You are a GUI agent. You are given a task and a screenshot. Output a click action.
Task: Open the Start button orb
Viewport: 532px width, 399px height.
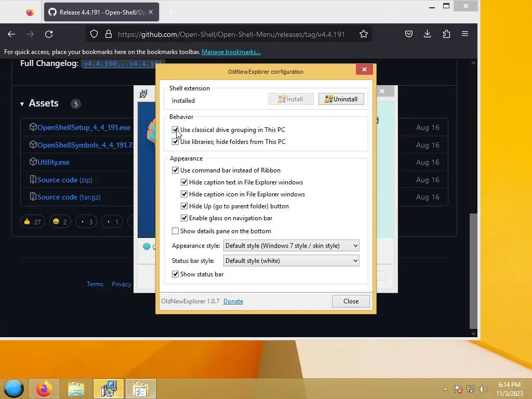click(14, 389)
